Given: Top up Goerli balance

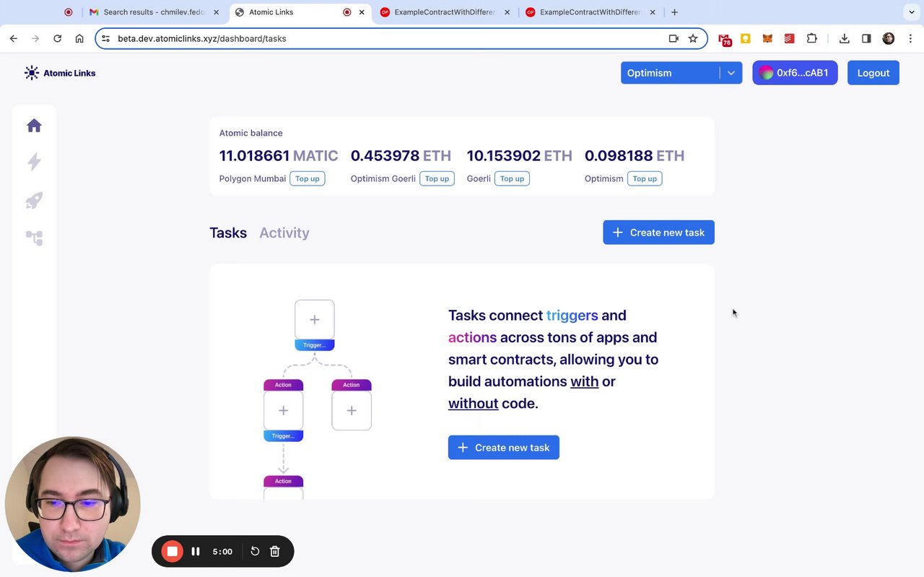Looking at the screenshot, I should [512, 178].
